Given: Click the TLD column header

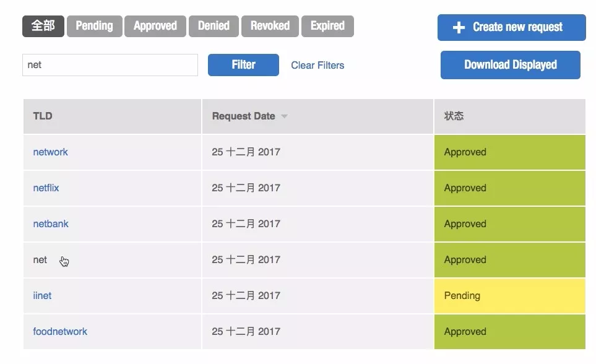Looking at the screenshot, I should coord(43,116).
